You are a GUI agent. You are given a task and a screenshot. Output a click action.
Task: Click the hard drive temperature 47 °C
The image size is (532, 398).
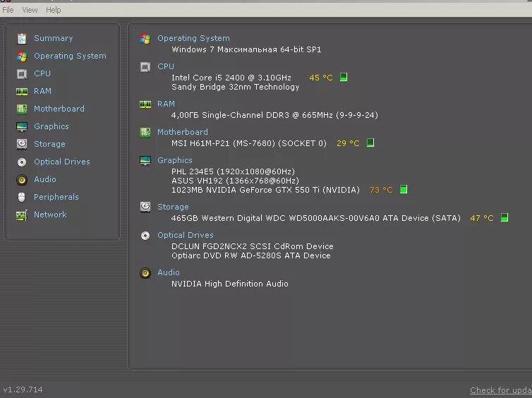[x=482, y=218]
